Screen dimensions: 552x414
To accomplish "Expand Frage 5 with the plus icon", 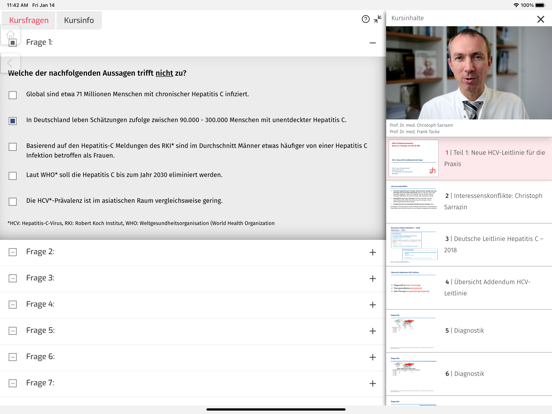I will pyautogui.click(x=372, y=331).
